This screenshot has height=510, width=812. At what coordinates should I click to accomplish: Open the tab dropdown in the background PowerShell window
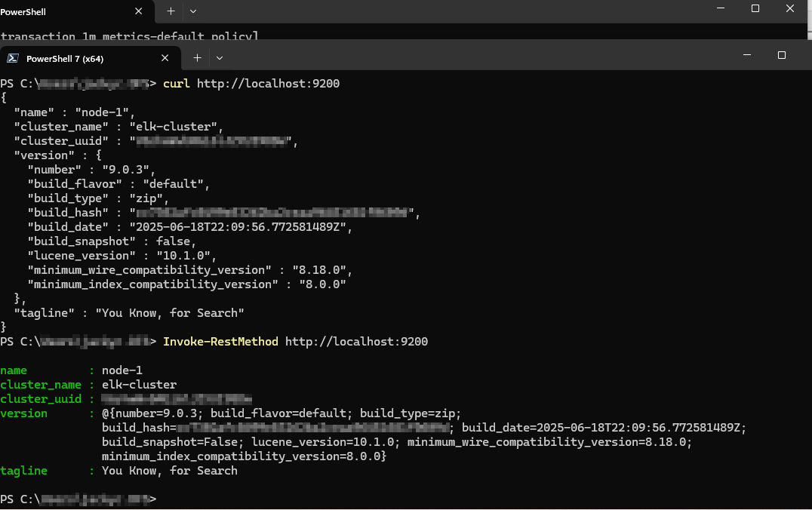coord(193,11)
